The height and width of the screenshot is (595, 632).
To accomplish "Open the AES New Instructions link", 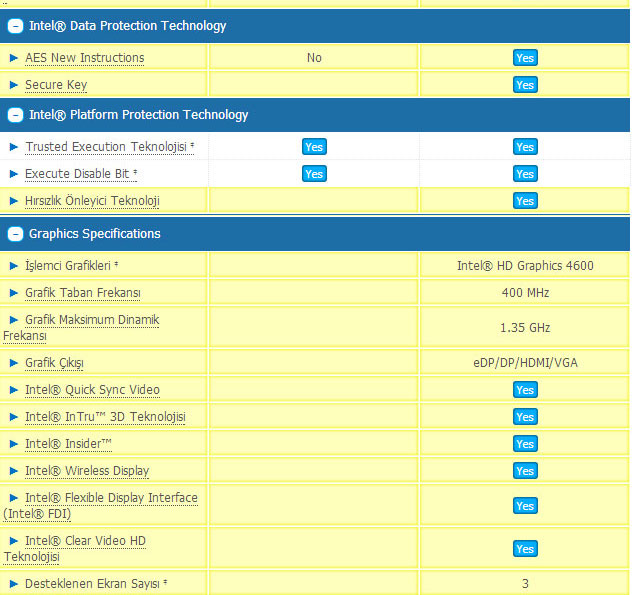I will pyautogui.click(x=85, y=58).
